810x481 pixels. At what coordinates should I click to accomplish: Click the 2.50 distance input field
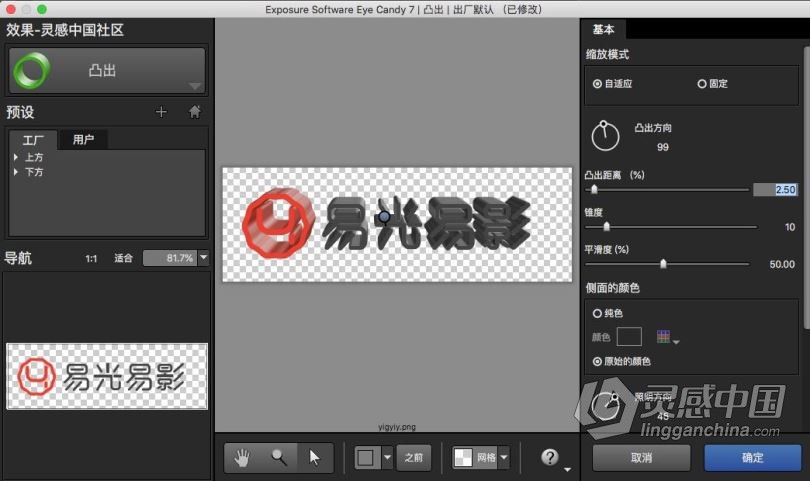775,190
